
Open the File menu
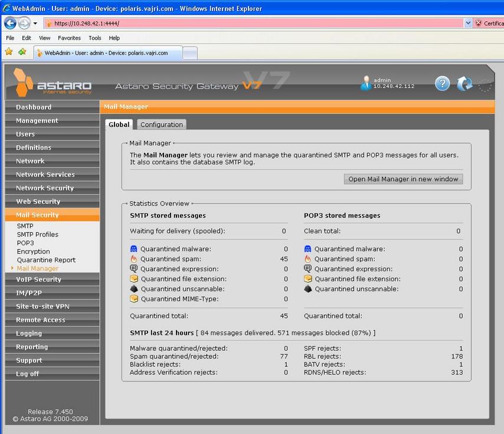[x=10, y=38]
